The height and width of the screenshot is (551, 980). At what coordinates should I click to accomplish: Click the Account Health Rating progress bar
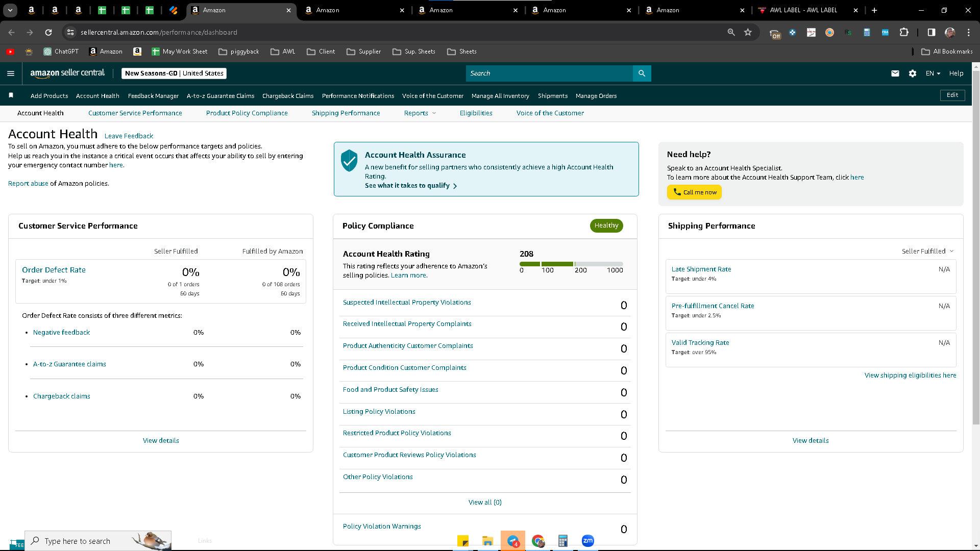point(571,264)
